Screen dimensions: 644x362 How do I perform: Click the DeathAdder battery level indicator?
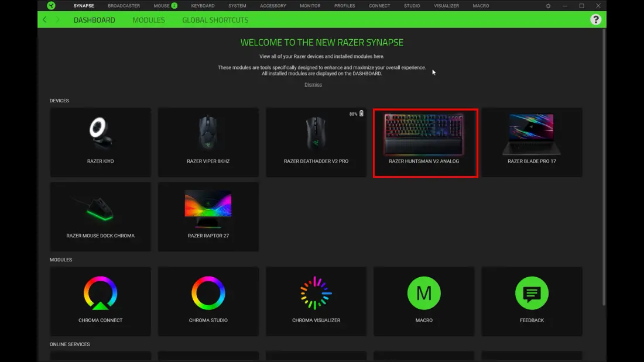point(357,113)
